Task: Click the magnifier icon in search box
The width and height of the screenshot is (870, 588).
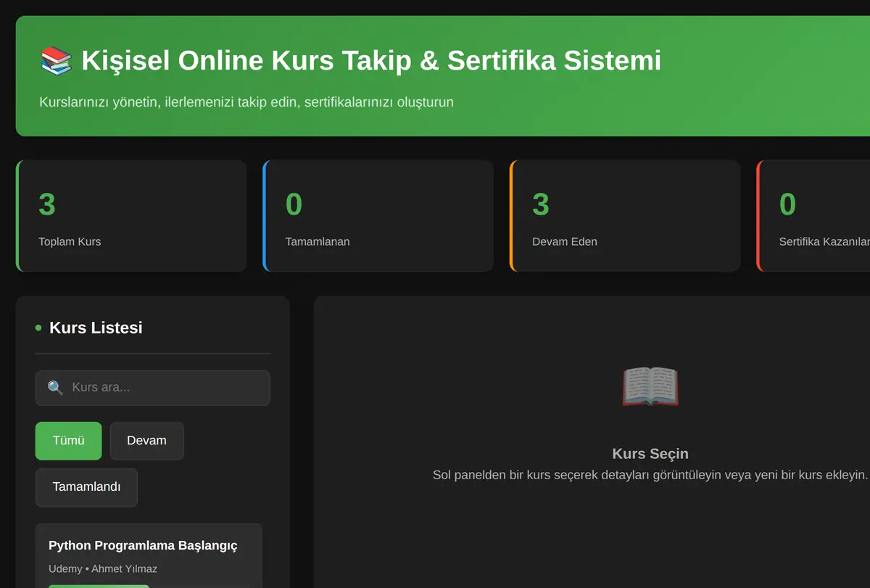Action: (55, 388)
